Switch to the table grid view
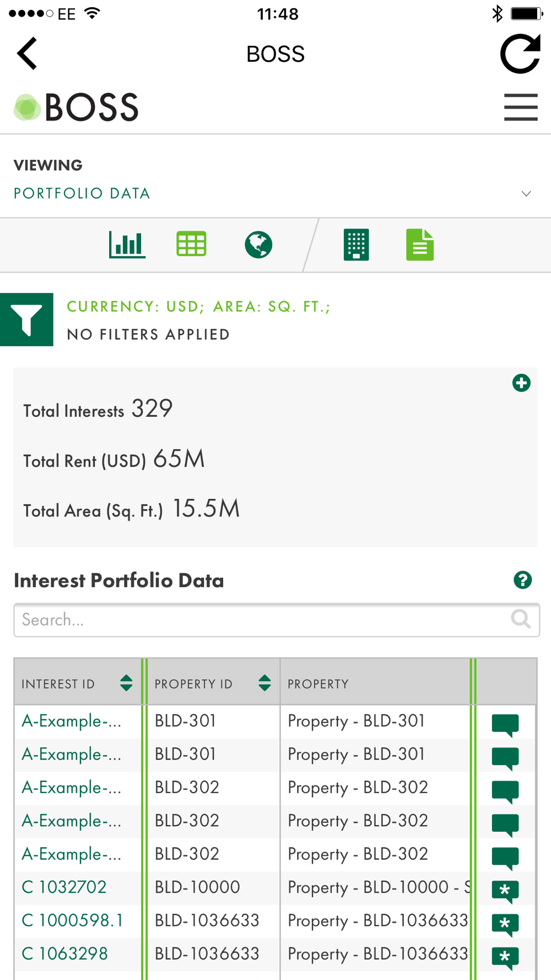This screenshot has width=551, height=980. pos(191,244)
